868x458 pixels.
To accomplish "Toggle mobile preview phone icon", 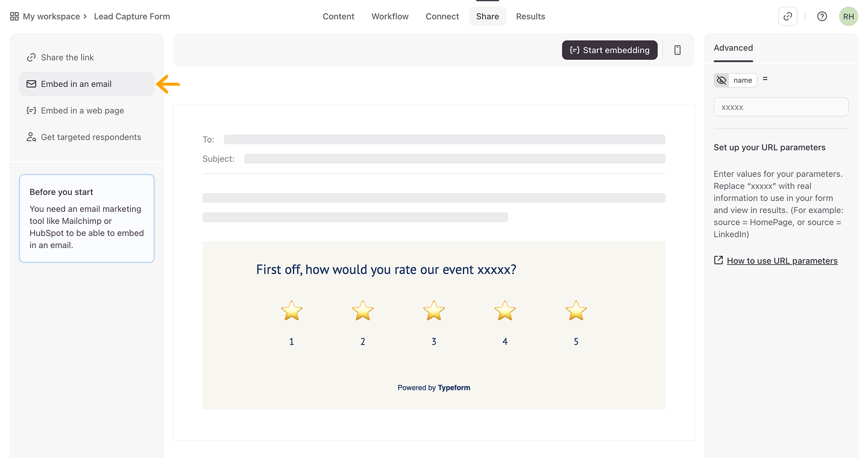I will click(x=678, y=50).
